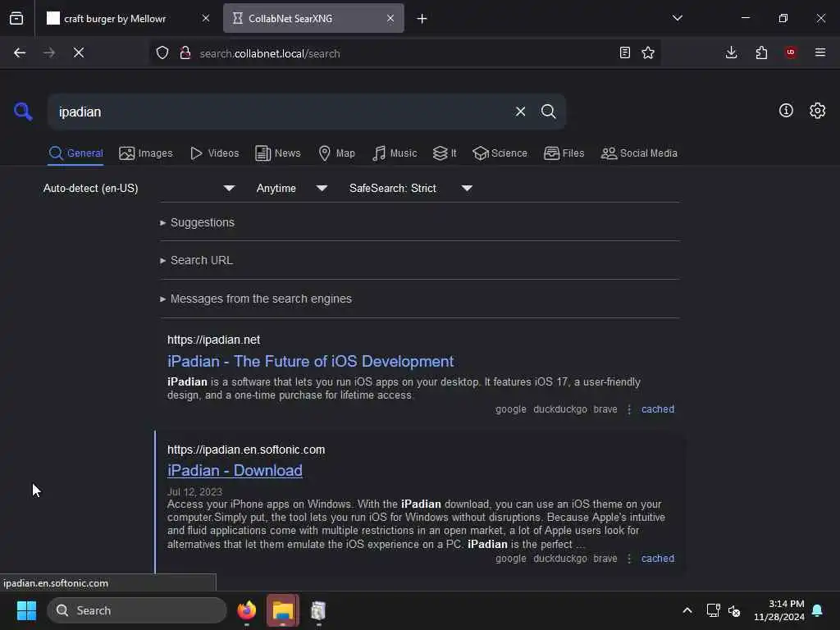Clear the search query with the X icon
This screenshot has width=840, height=630.
(x=520, y=112)
